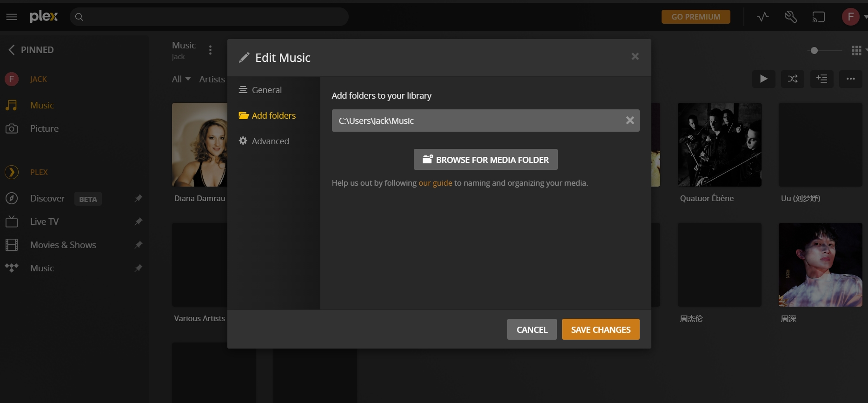Open Music library three-dot options
This screenshot has width=868, height=403.
coord(210,50)
